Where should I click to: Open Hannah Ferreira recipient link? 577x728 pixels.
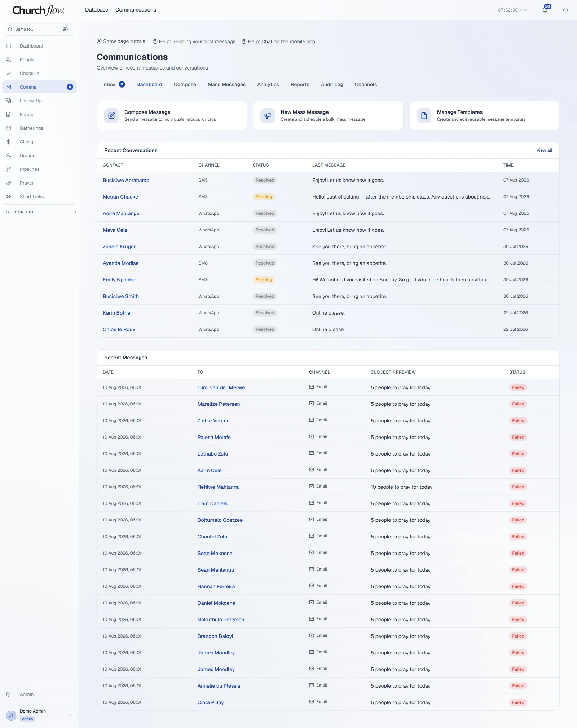[216, 586]
